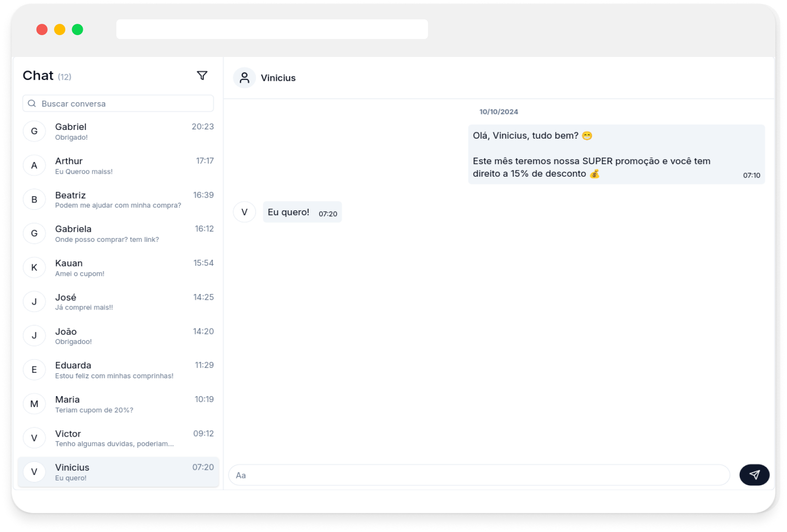Click the browser address bar
This screenshot has width=787, height=532.
[x=272, y=29]
